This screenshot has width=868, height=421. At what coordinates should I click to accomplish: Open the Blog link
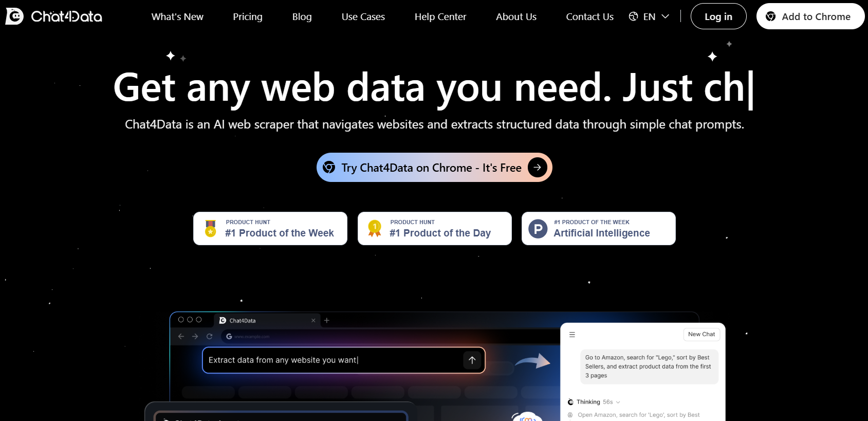(x=302, y=16)
